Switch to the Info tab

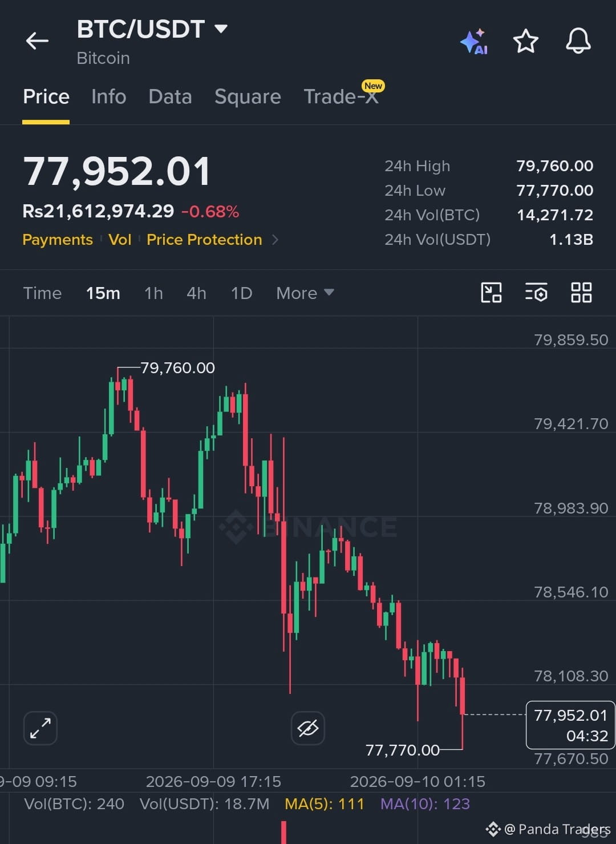point(109,96)
